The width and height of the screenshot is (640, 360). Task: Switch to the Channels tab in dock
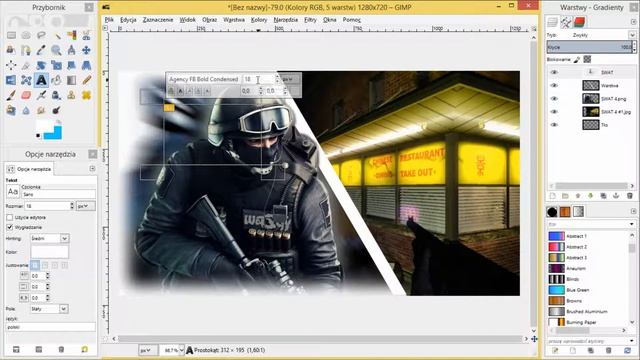(579, 22)
